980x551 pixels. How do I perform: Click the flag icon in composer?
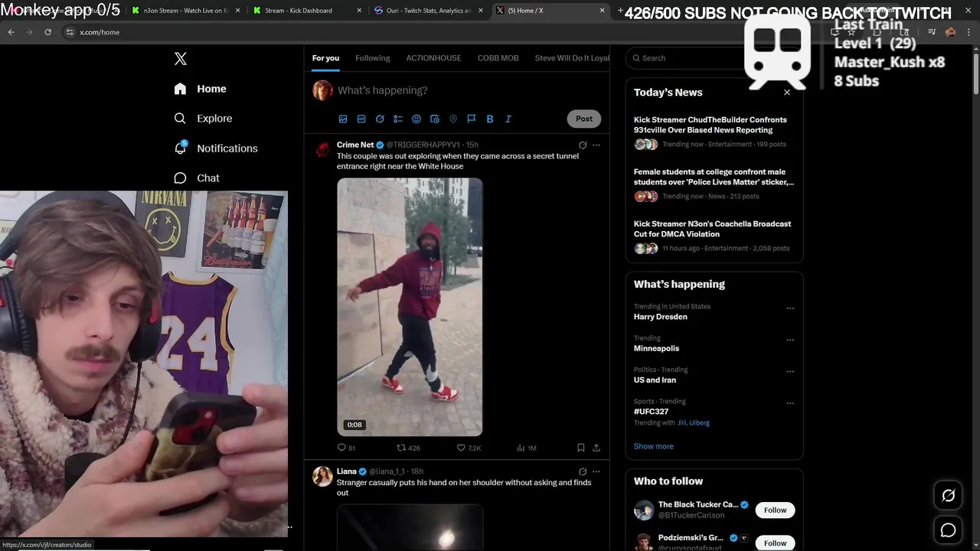pos(472,119)
